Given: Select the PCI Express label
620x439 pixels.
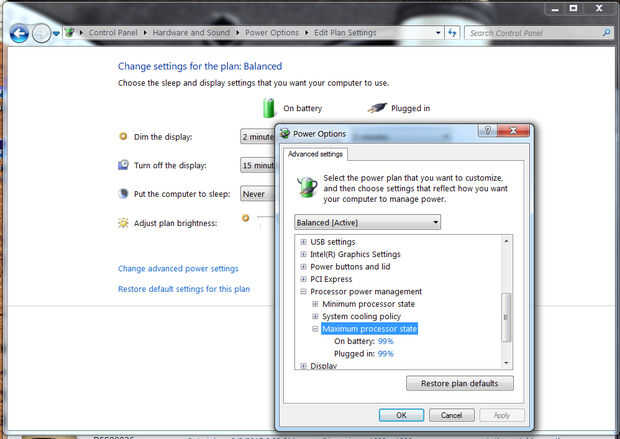Looking at the screenshot, I should [x=331, y=279].
